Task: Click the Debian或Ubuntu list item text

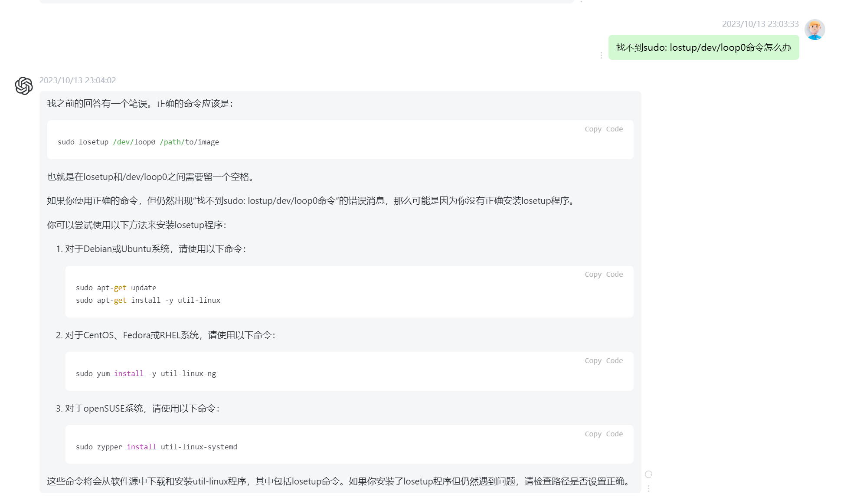Action: [x=155, y=249]
